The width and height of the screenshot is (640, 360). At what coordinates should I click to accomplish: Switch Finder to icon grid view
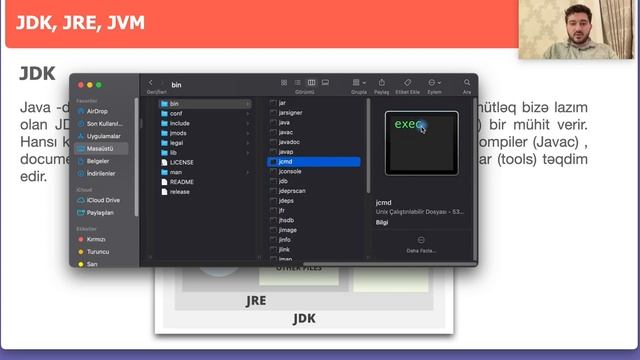tap(284, 82)
